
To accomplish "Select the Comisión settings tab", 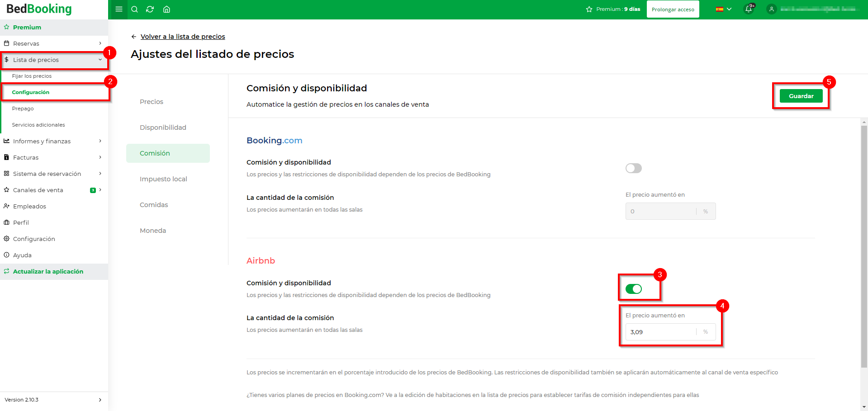I will point(168,153).
